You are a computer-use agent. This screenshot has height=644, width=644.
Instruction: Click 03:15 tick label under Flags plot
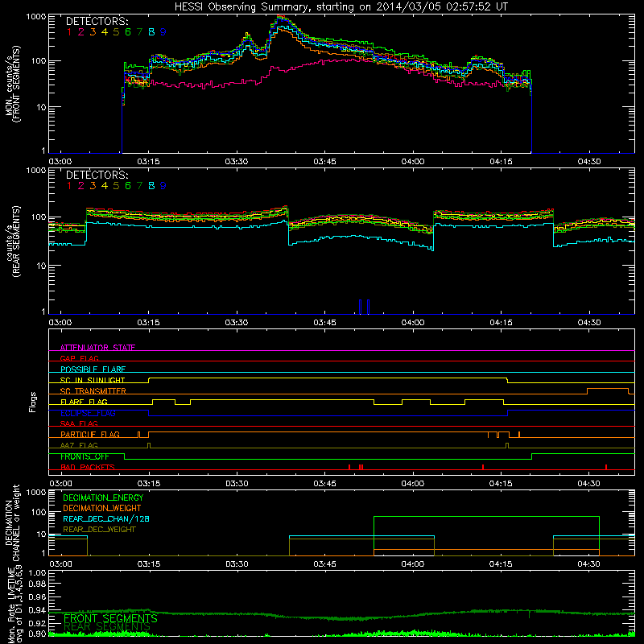(x=149, y=484)
